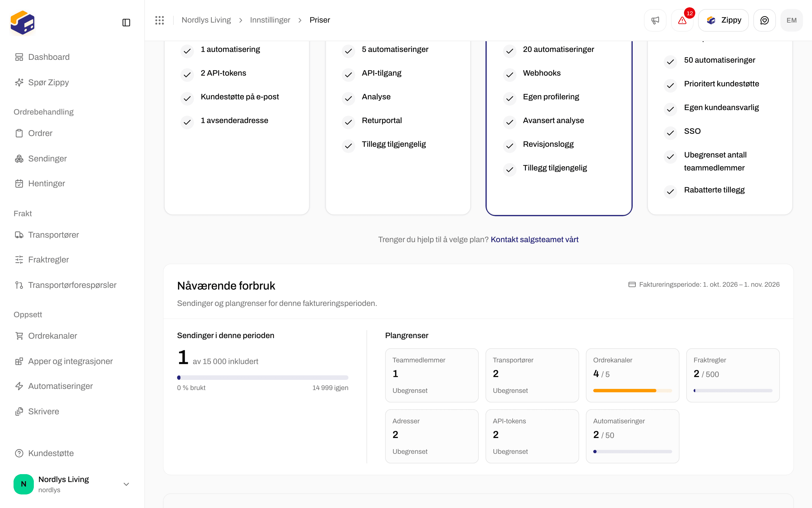Click the Skrivere icon
The height and width of the screenshot is (508, 812).
[19, 411]
